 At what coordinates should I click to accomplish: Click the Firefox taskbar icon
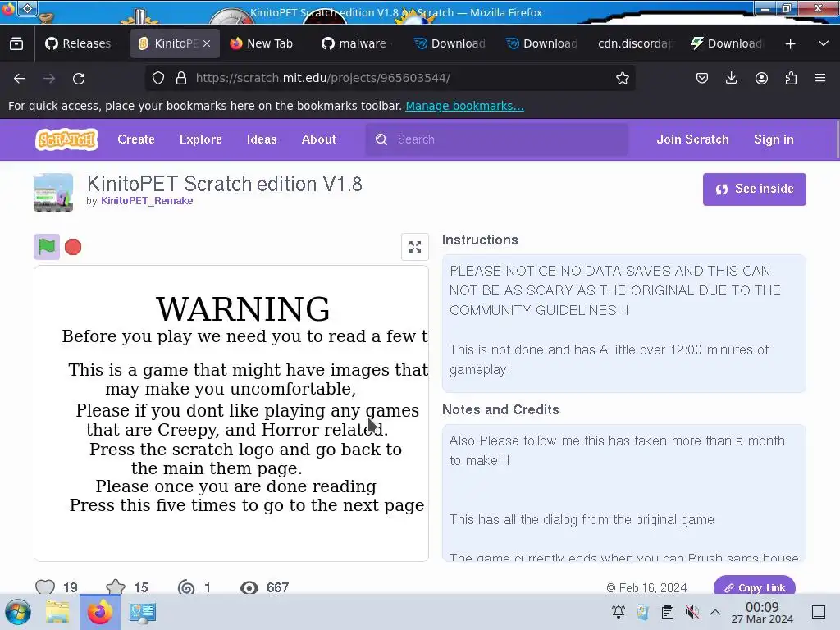(x=99, y=612)
